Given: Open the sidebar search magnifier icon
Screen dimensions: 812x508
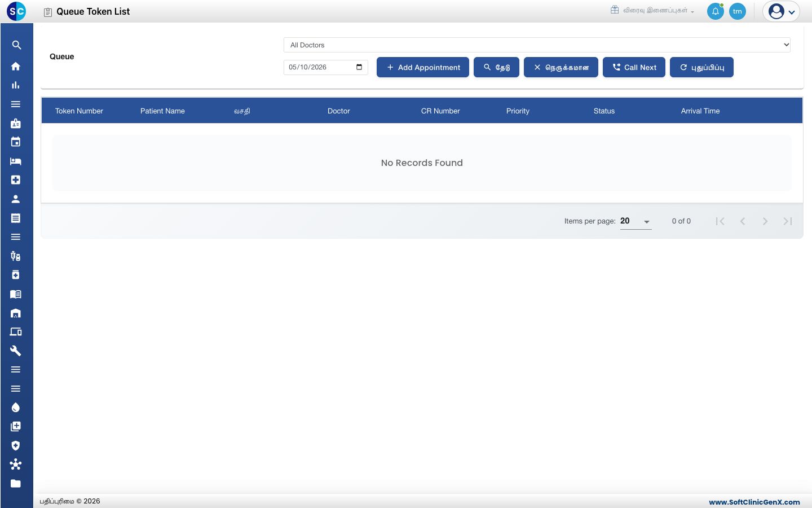Looking at the screenshot, I should coord(16,45).
